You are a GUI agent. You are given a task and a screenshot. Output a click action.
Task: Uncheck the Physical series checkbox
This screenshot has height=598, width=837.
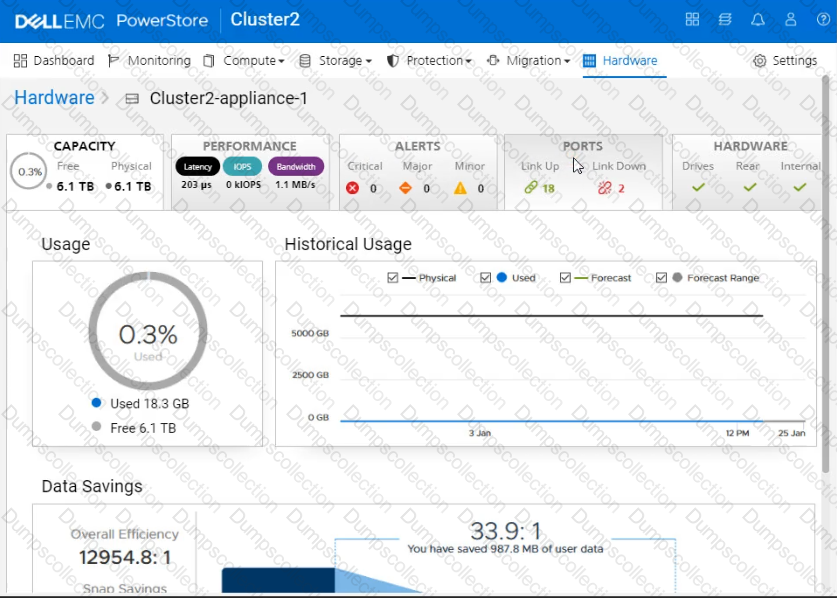(393, 278)
